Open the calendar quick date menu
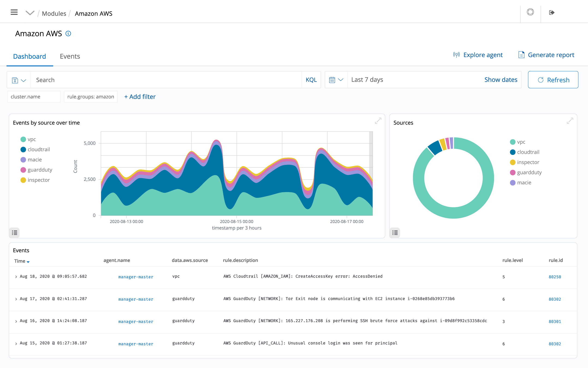This screenshot has width=588, height=368. 336,80
